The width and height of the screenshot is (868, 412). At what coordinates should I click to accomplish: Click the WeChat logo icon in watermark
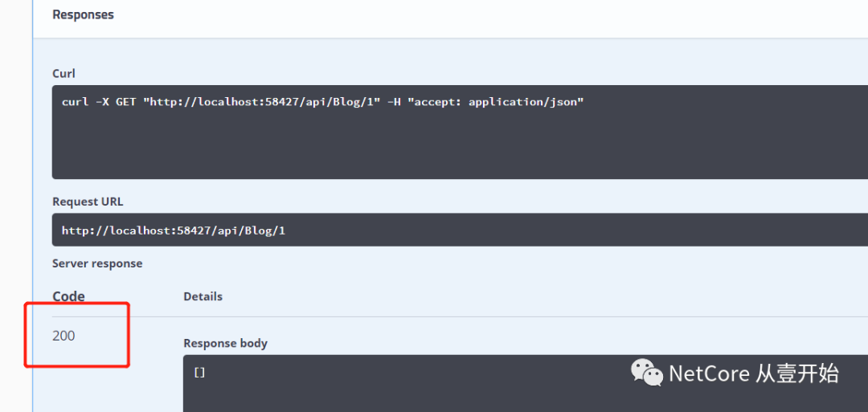tap(647, 372)
